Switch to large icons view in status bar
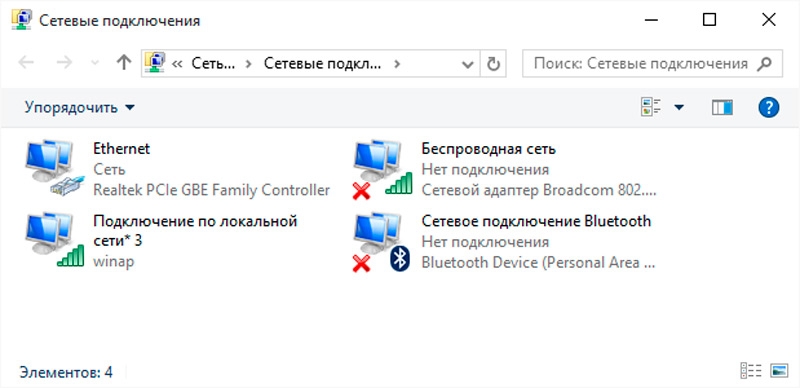 click(780, 371)
